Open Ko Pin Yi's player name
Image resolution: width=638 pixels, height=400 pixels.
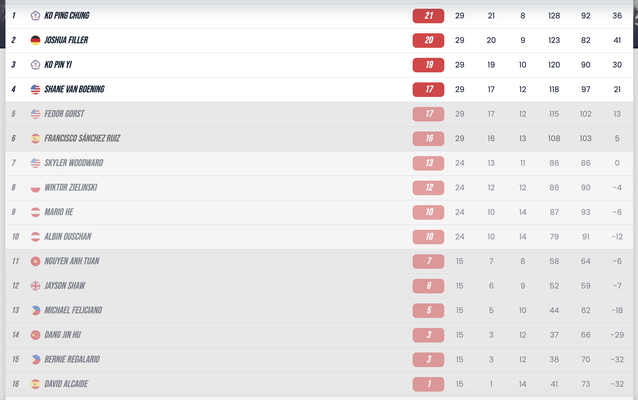[58, 65]
